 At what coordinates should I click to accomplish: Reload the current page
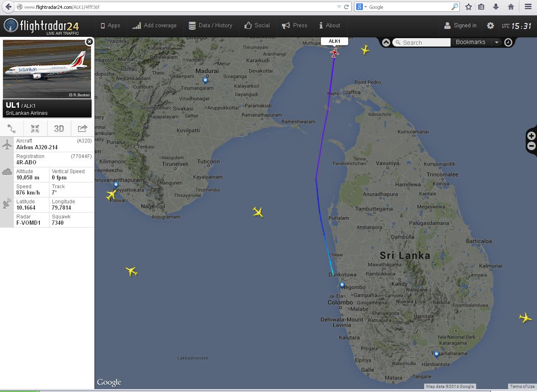pos(347,7)
